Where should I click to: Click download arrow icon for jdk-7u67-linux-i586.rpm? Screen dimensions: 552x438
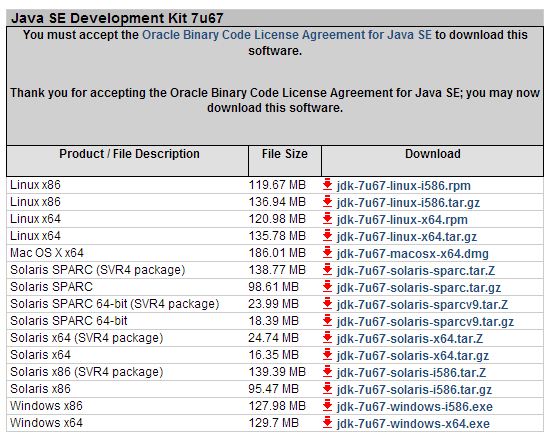[327, 184]
